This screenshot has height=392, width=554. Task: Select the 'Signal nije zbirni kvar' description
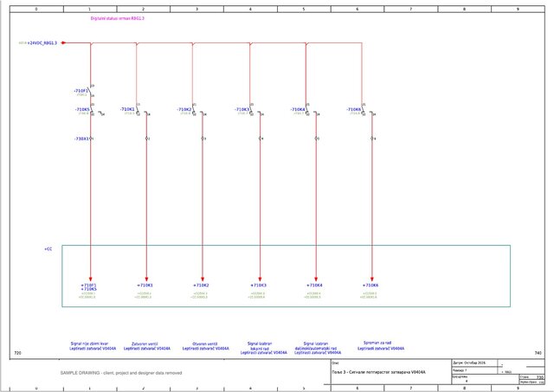pos(89,344)
